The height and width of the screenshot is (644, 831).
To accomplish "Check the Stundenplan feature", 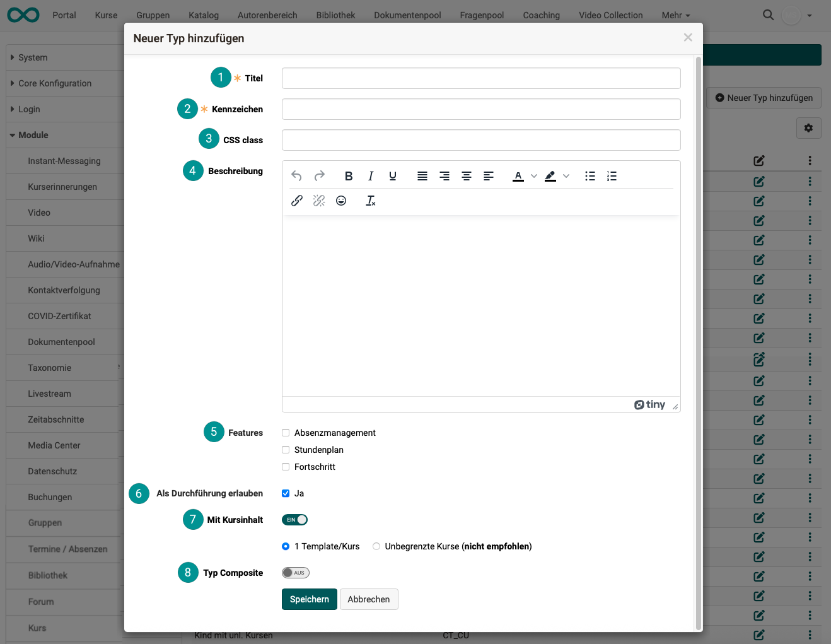I will [286, 450].
